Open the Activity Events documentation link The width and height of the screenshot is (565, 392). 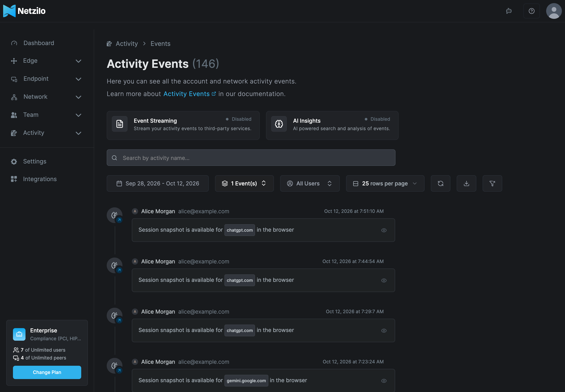tap(190, 94)
